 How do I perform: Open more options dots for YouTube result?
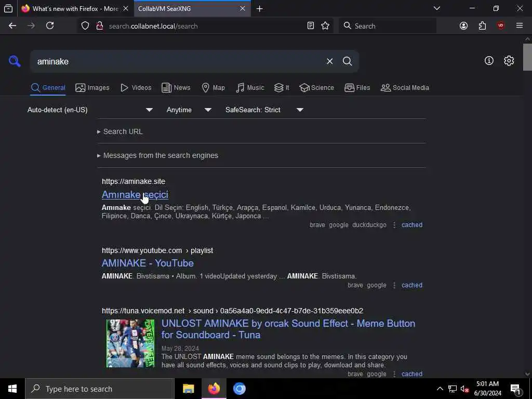(394, 285)
